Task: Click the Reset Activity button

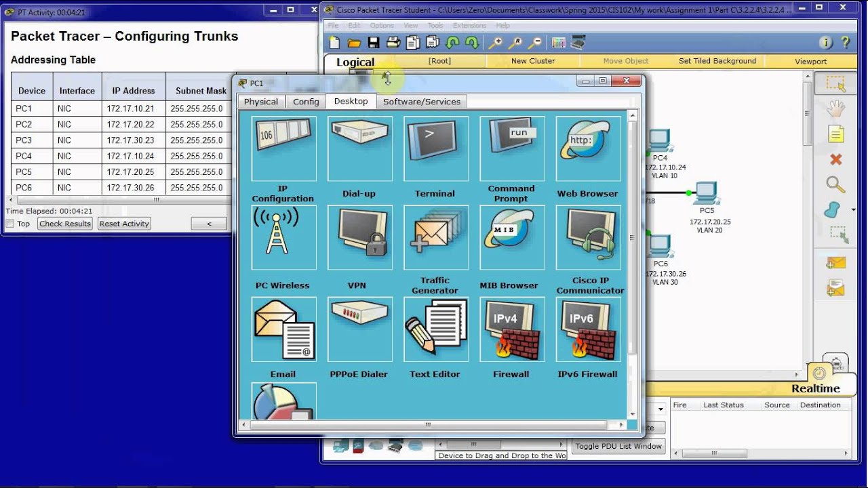Action: coord(124,224)
